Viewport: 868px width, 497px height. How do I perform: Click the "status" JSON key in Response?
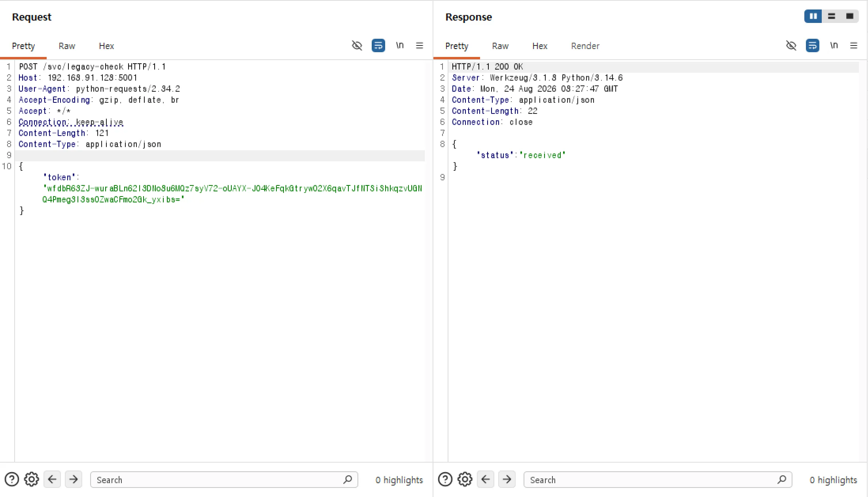[495, 155]
